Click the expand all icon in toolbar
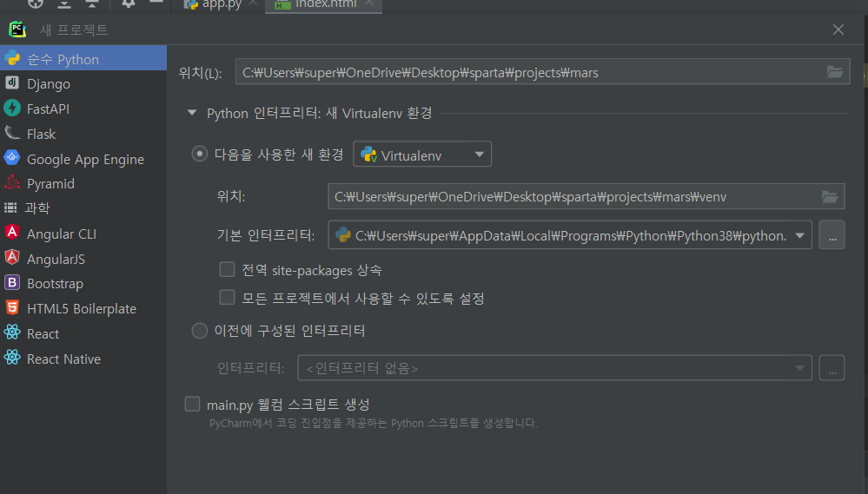This screenshot has width=868, height=494. click(64, 3)
